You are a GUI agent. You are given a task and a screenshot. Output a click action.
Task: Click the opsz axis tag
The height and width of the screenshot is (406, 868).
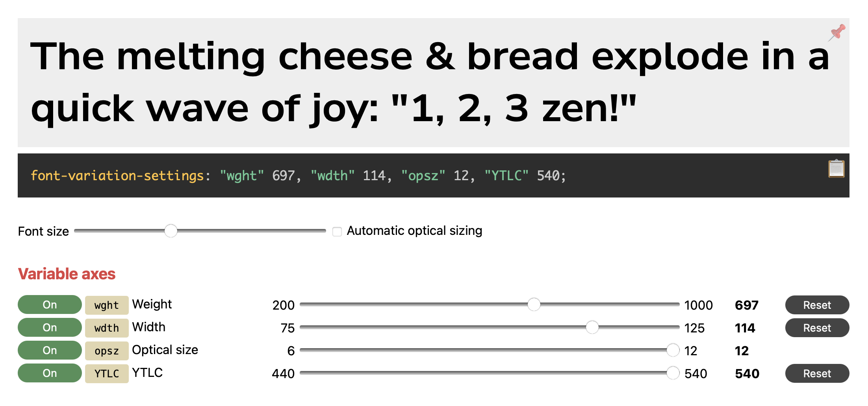tap(106, 351)
